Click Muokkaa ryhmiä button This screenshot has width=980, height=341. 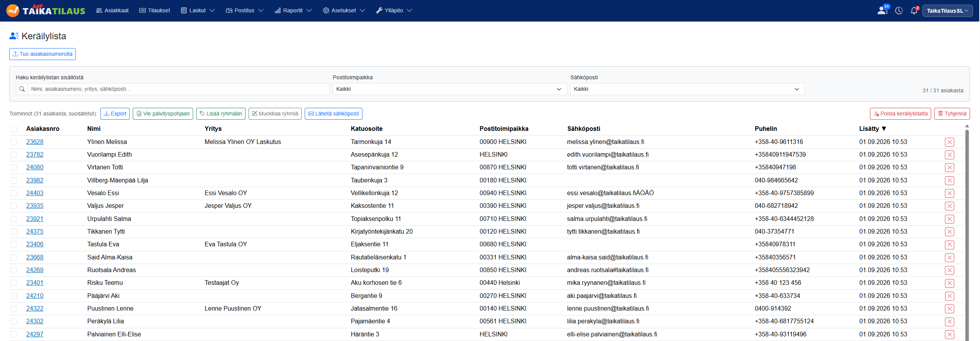(x=275, y=114)
